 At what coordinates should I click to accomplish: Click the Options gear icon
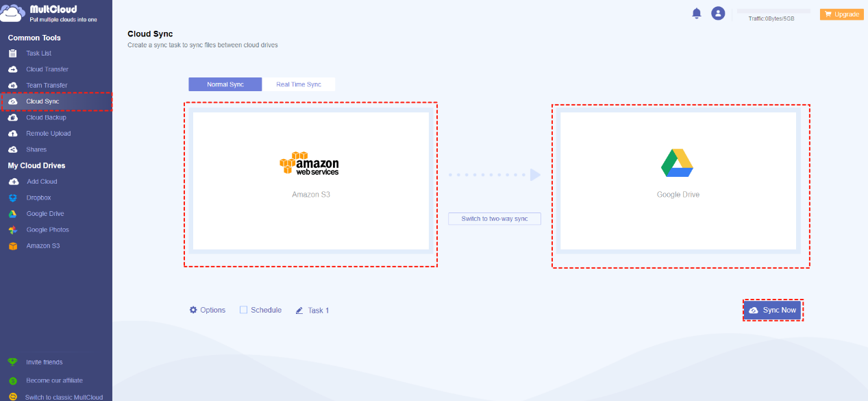point(193,310)
